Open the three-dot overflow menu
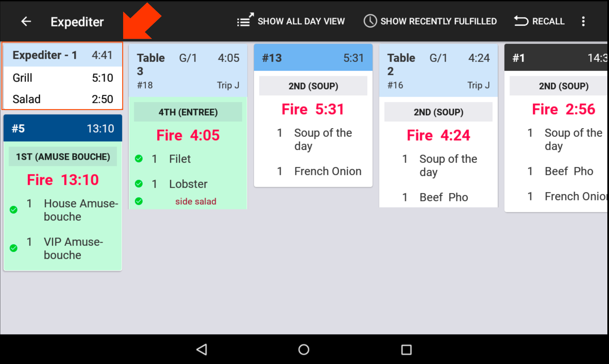The image size is (609, 364). [x=584, y=21]
